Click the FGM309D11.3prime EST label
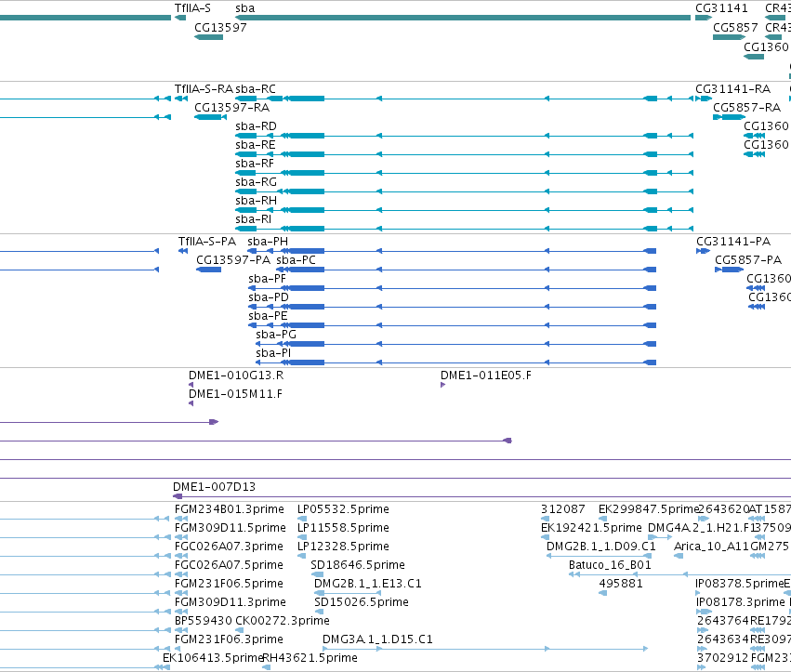This screenshot has height=672, width=791. tap(230, 602)
